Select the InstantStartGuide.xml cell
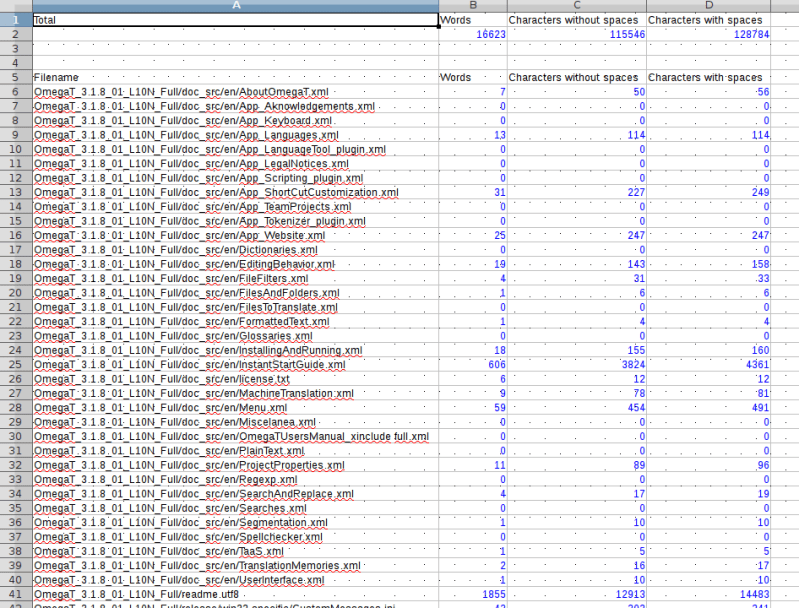The image size is (799, 608). (235, 364)
